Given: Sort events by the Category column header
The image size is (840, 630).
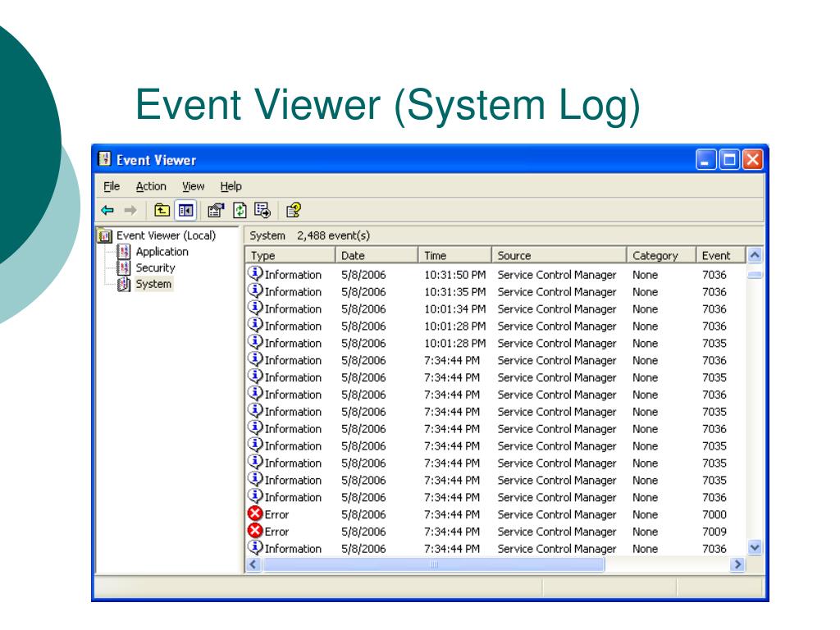Looking at the screenshot, I should tap(662, 256).
